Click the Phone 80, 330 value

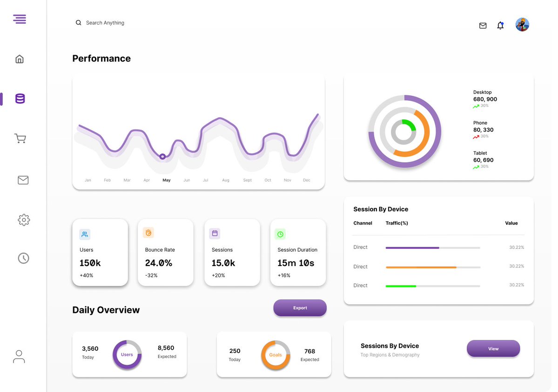tap(483, 130)
